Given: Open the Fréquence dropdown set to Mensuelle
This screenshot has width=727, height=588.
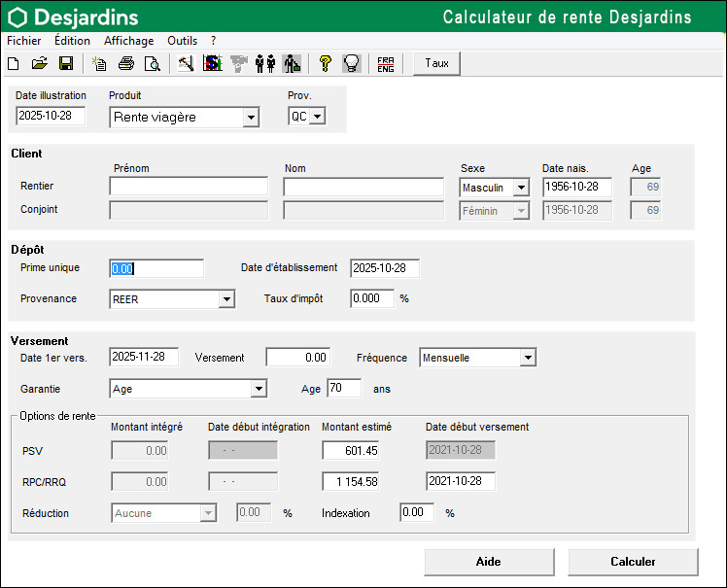Looking at the screenshot, I should click(527, 358).
